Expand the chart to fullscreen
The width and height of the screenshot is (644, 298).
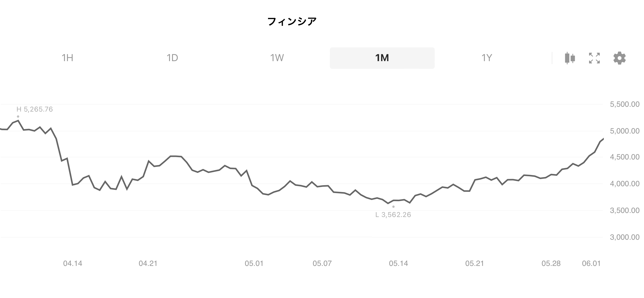[x=594, y=58]
